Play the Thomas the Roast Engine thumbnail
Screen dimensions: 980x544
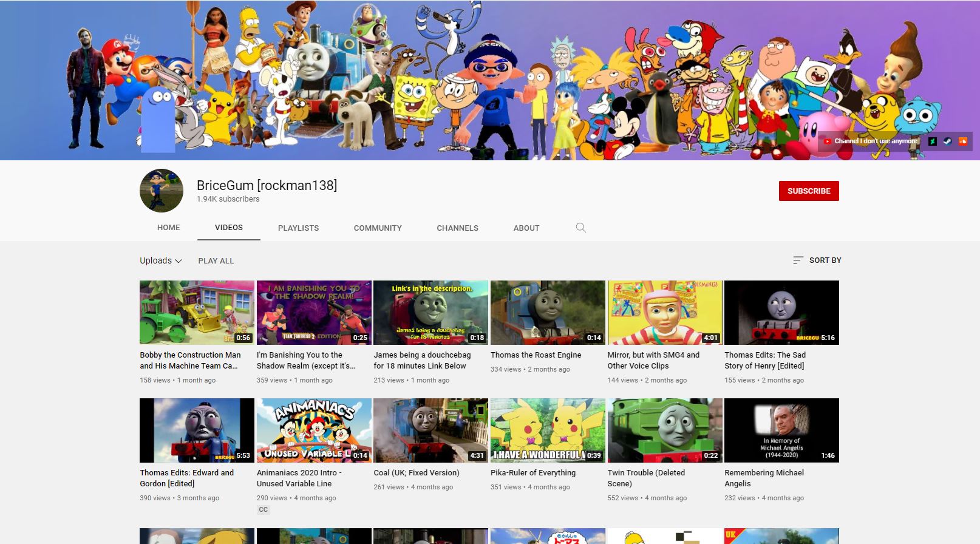click(x=548, y=313)
